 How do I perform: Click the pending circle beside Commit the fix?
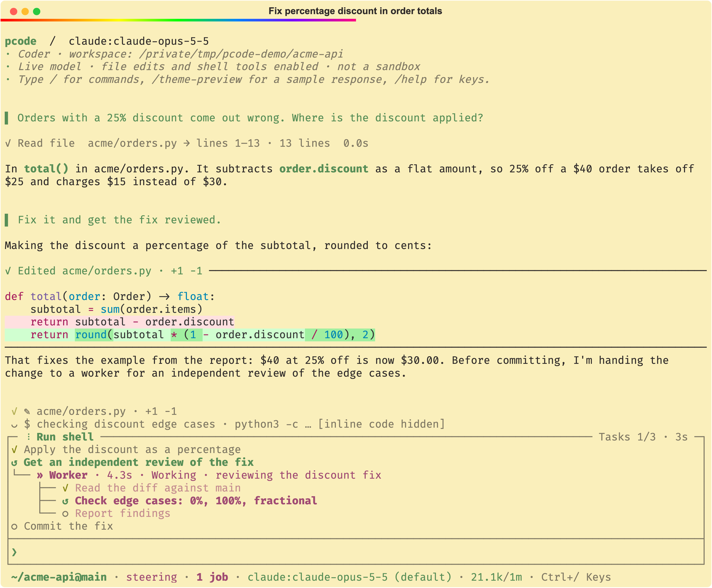(14, 526)
